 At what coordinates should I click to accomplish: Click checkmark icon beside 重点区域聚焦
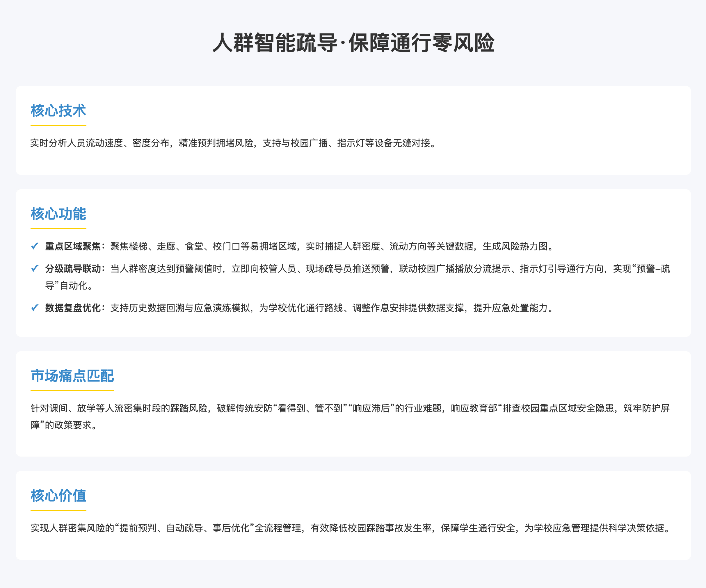coord(35,246)
